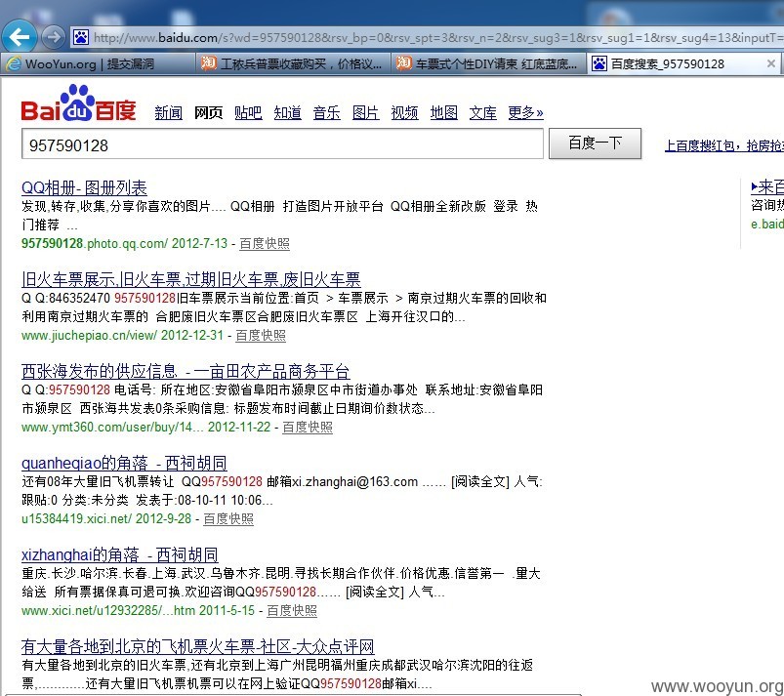Viewport: 784px width, 696px height.
Task: Click the [阅读全文] text in quanheqiao snippet
Action: (480, 482)
